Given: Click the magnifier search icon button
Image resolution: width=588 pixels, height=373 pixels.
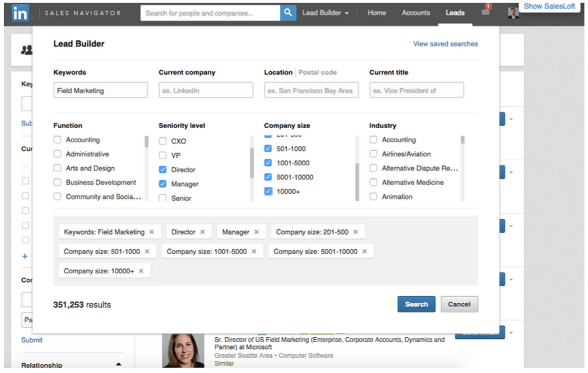Looking at the screenshot, I should [x=288, y=13].
